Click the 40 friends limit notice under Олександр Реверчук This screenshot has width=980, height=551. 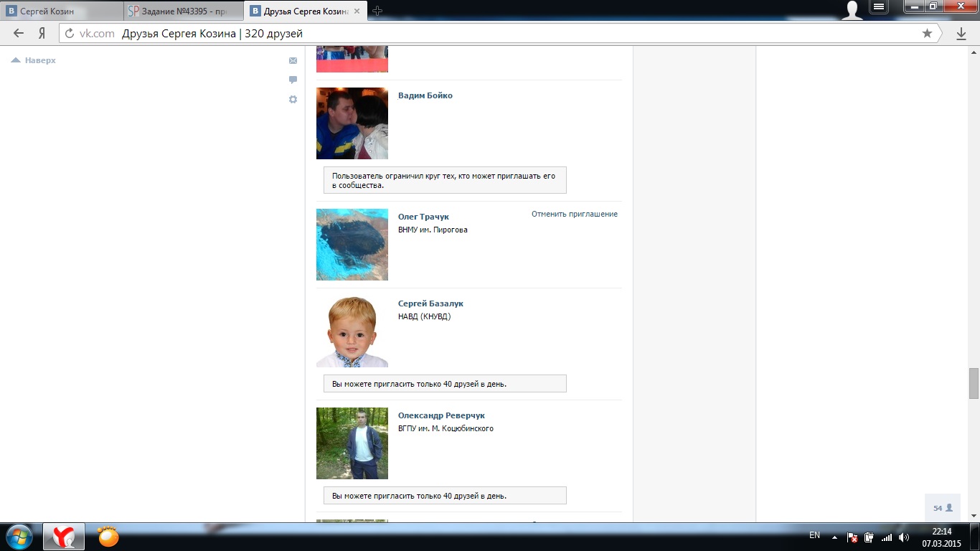pos(445,496)
